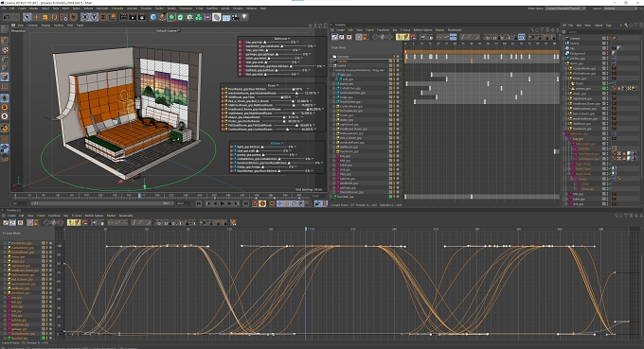Switch upper Timeline to Dope Sheet mode
The image size is (644, 349).
click(x=334, y=37)
